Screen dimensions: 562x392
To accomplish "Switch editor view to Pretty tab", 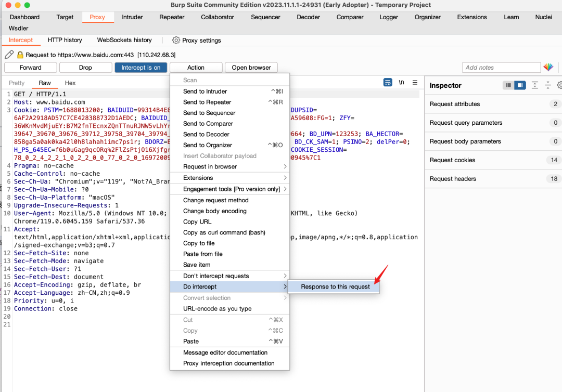I will pos(17,83).
